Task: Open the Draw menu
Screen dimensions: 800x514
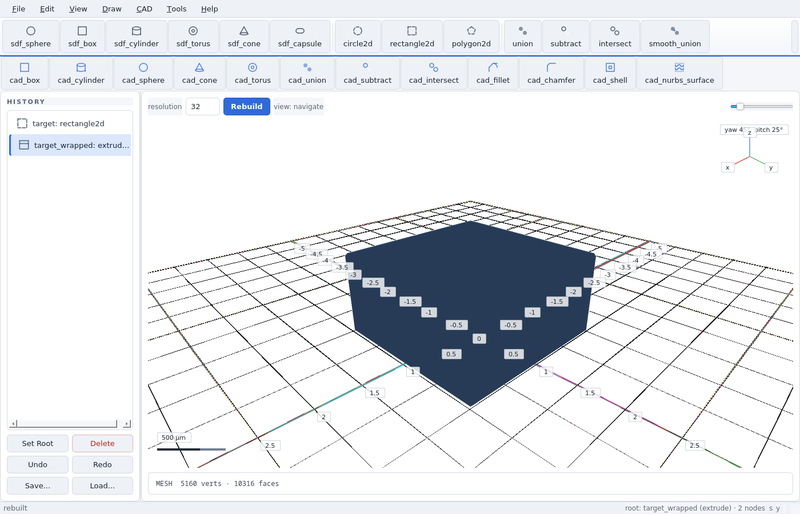Action: click(x=112, y=9)
